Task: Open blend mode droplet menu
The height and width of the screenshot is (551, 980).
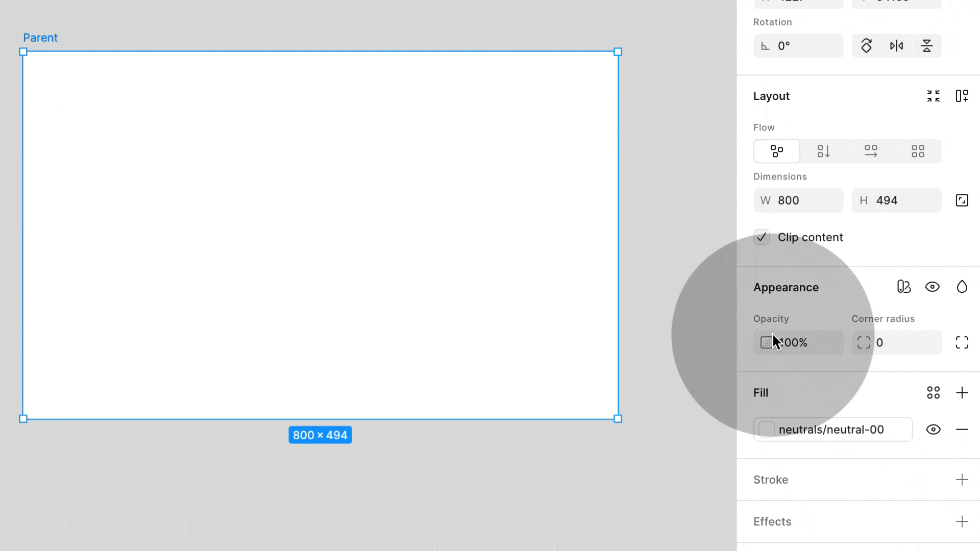Action: 962,287
